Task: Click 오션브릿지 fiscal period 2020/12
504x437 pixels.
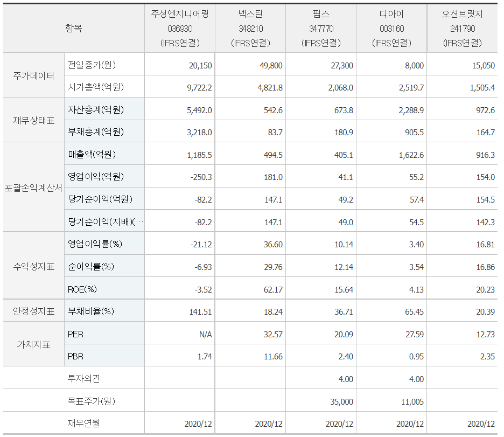Action: pyautogui.click(x=481, y=424)
